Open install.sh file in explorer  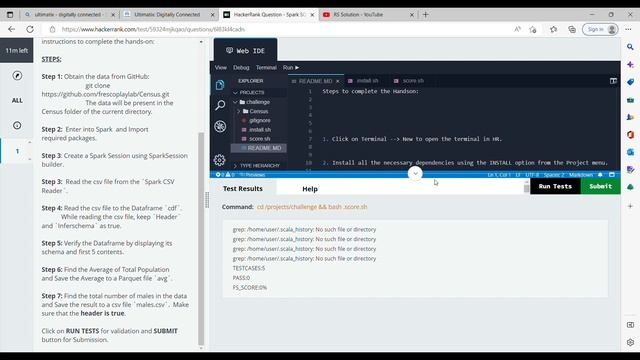click(259, 130)
